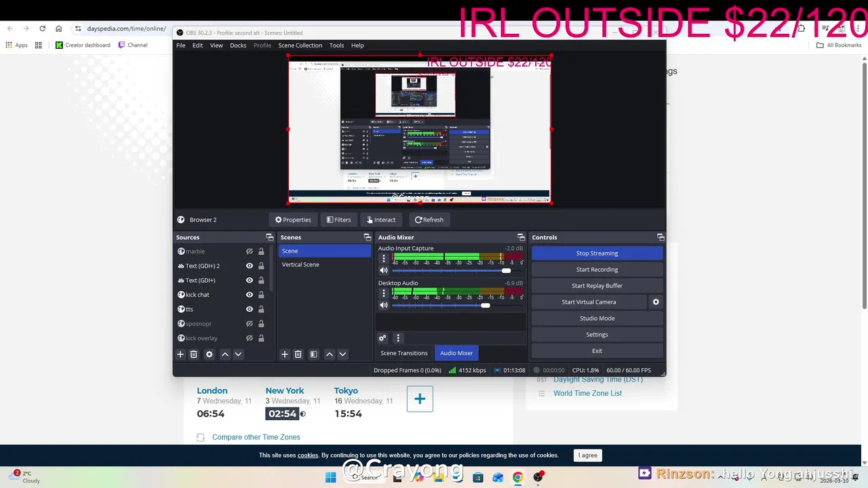
Task: Click Start Recording button
Action: coord(597,269)
